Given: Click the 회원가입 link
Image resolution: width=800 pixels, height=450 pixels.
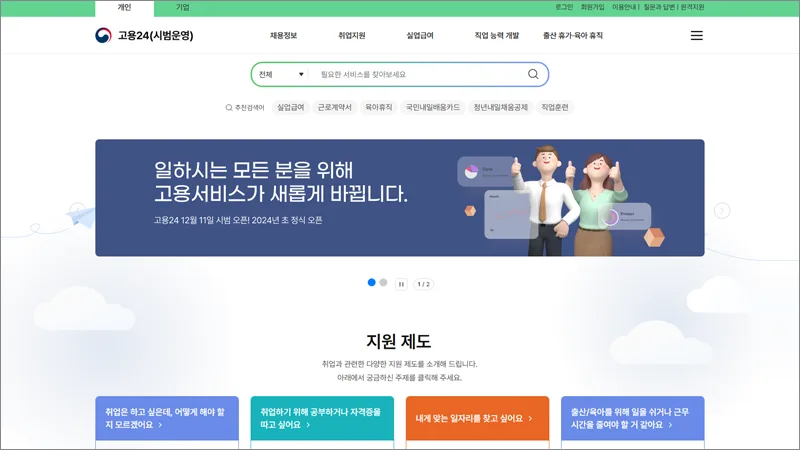Looking at the screenshot, I should (x=592, y=7).
